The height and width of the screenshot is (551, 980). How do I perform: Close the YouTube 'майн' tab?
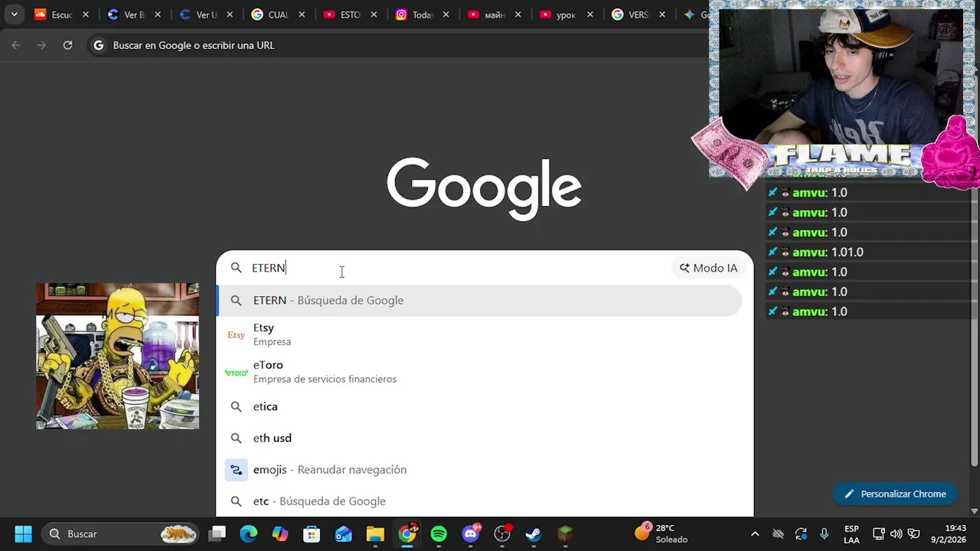pyautogui.click(x=518, y=15)
